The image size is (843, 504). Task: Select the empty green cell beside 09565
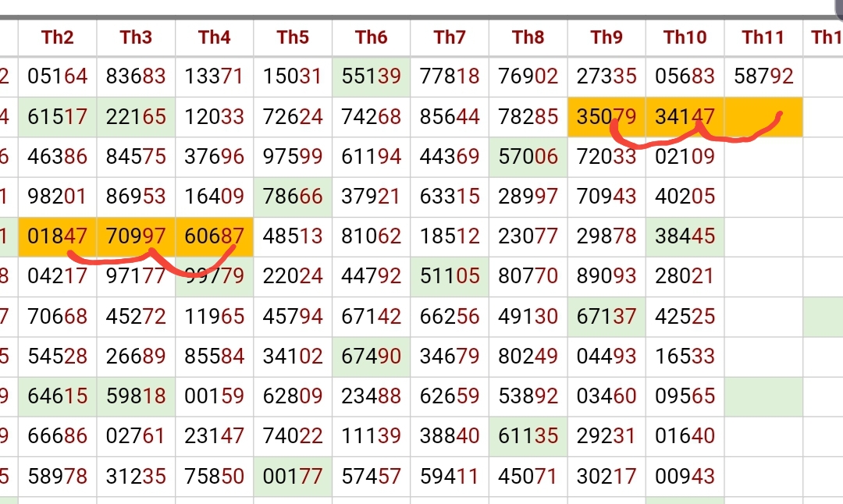[763, 396]
